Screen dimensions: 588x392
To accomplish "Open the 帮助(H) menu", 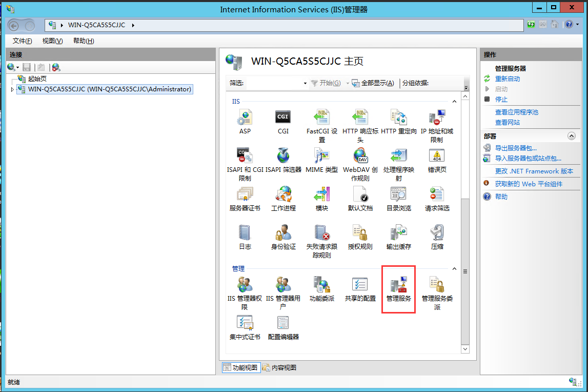I will (84, 41).
